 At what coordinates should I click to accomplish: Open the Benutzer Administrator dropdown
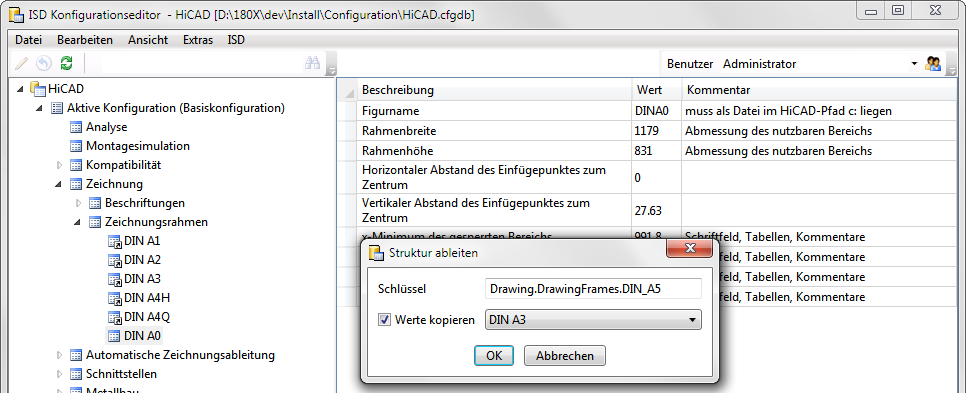(914, 63)
